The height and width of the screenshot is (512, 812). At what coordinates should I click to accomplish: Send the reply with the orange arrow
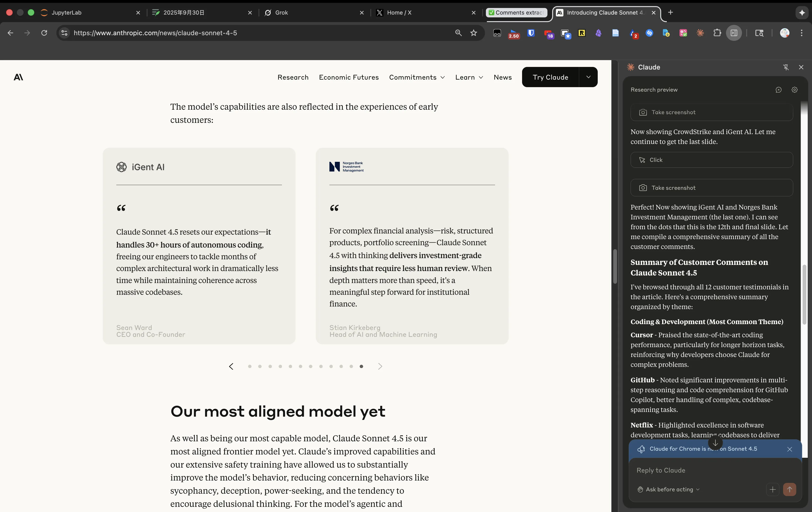coord(789,489)
